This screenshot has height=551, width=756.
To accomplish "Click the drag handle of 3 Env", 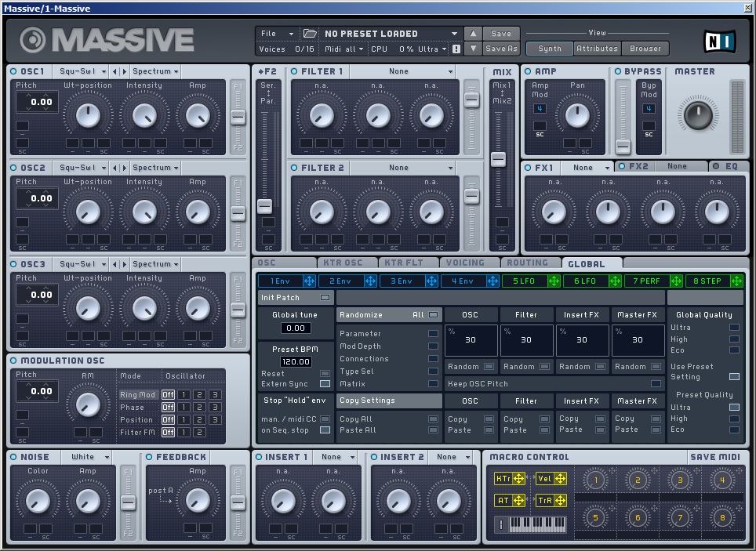I will point(431,281).
